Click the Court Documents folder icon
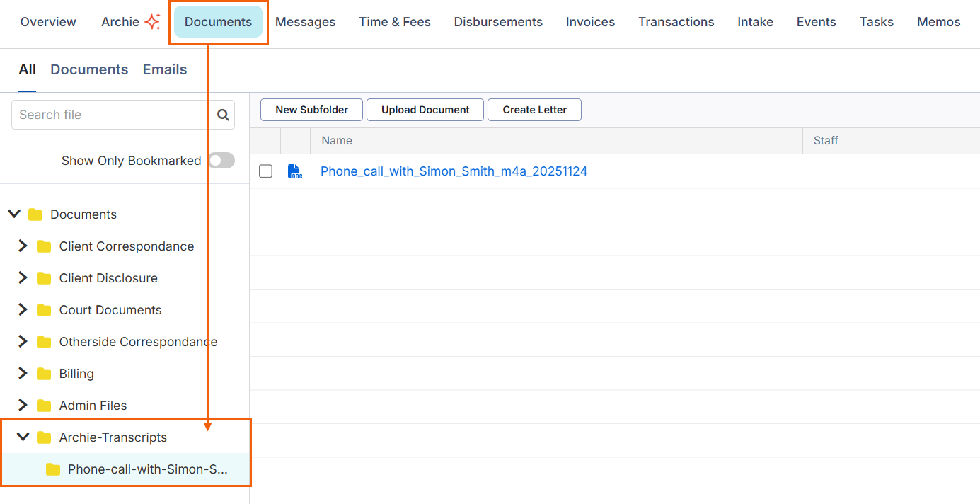980x504 pixels. 44,310
